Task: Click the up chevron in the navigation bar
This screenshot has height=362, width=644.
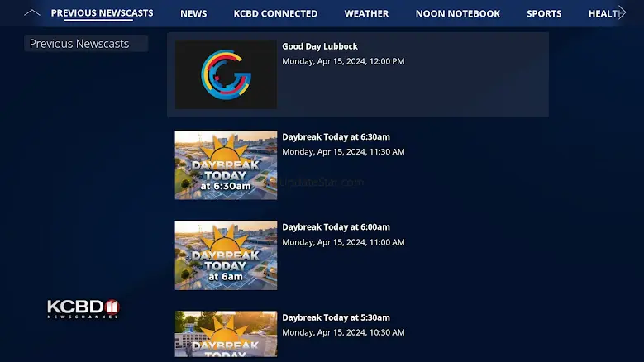Action: 32,12
